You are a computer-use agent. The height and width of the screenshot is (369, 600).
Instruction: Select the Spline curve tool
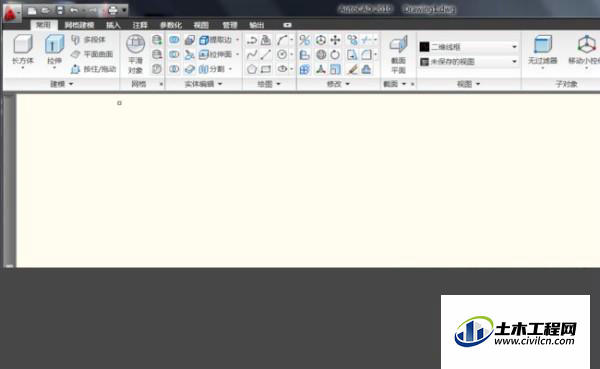pos(252,54)
